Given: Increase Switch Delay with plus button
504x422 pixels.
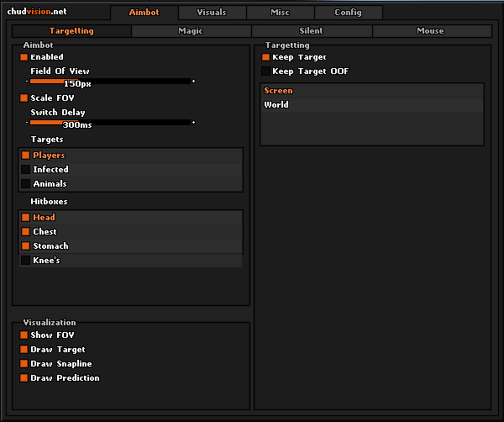Looking at the screenshot, I should point(193,122).
